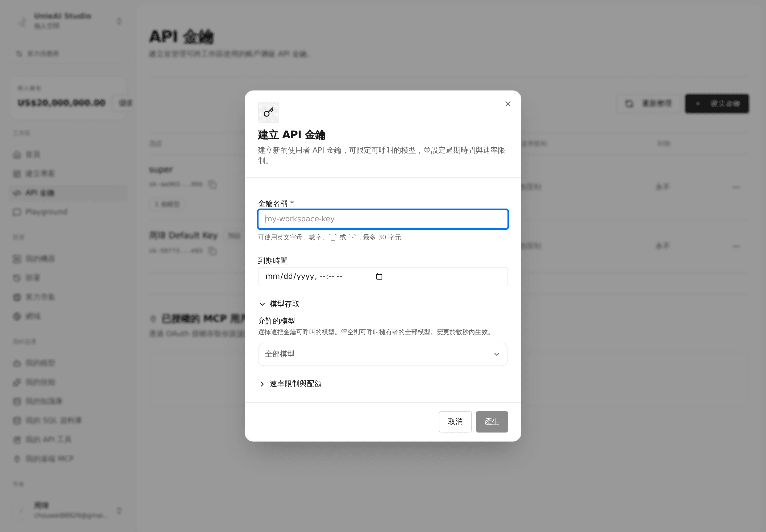Click the 取消 button
The image size is (766, 532).
(455, 422)
